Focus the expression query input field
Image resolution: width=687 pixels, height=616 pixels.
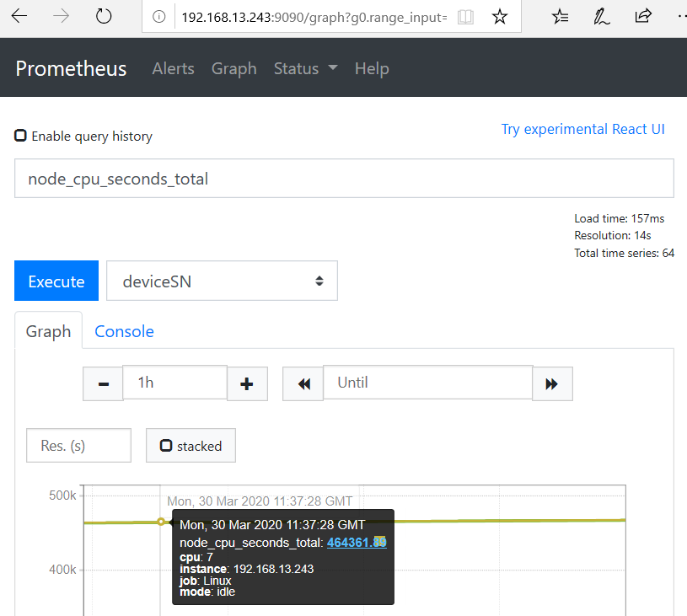[x=344, y=179]
